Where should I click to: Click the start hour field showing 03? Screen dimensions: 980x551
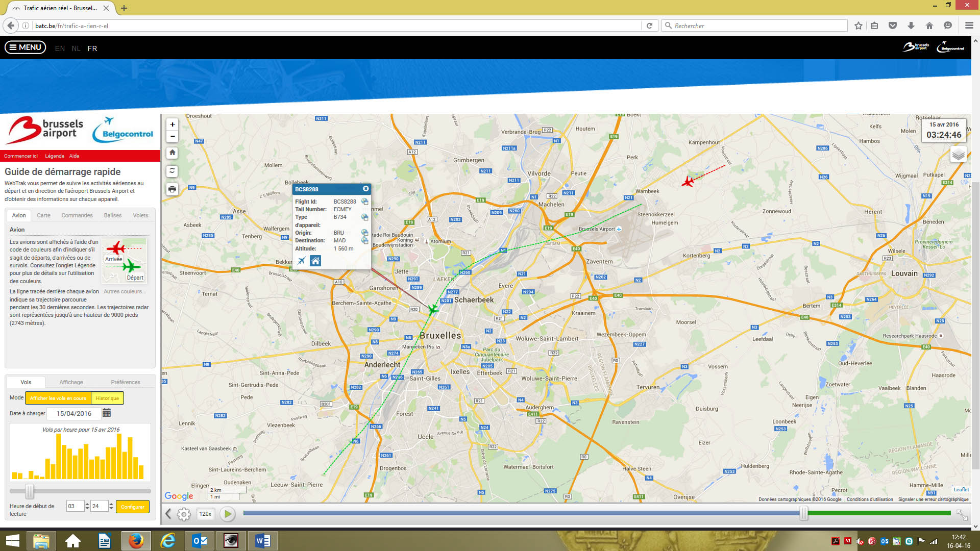point(75,506)
